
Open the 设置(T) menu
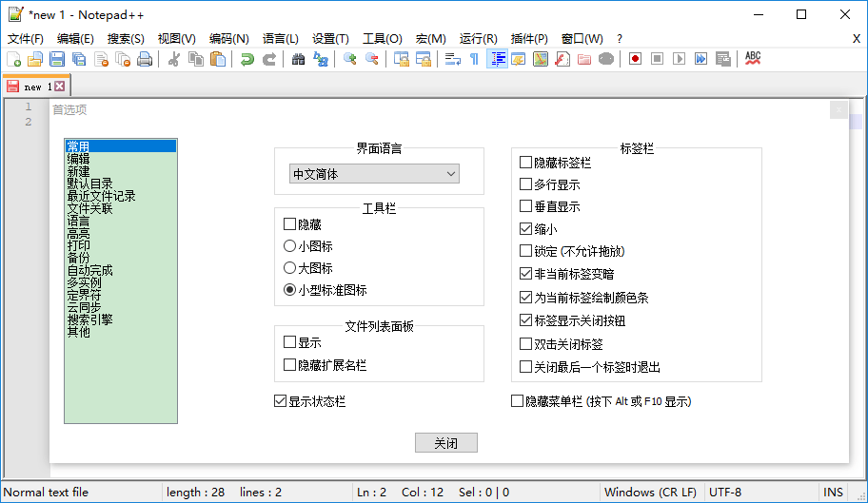click(330, 39)
